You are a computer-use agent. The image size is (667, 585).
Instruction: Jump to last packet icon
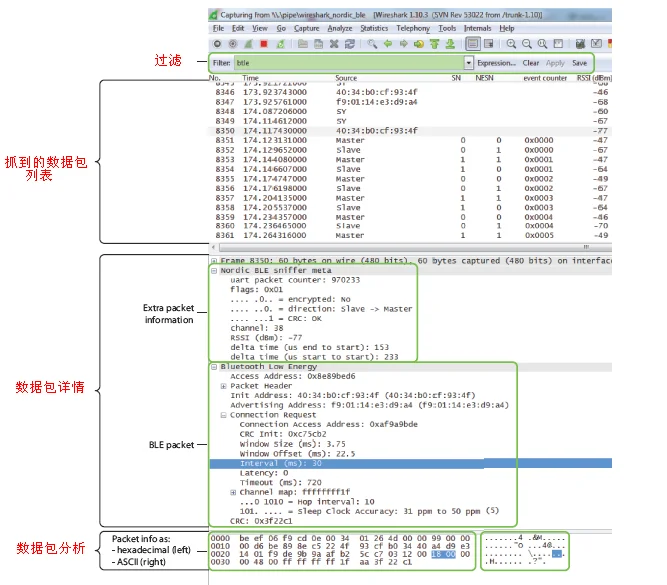(x=450, y=44)
